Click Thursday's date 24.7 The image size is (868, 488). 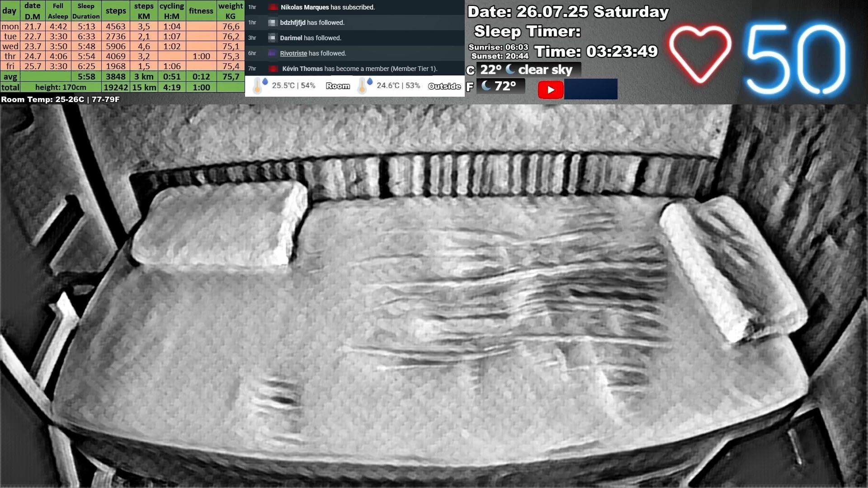tap(33, 56)
